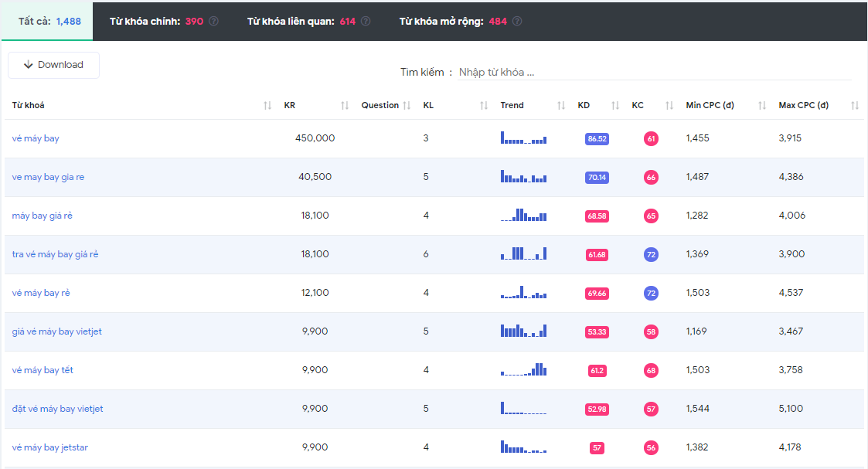
Task: Click the help icon beside Từ khóa liên quan
Action: click(366, 21)
